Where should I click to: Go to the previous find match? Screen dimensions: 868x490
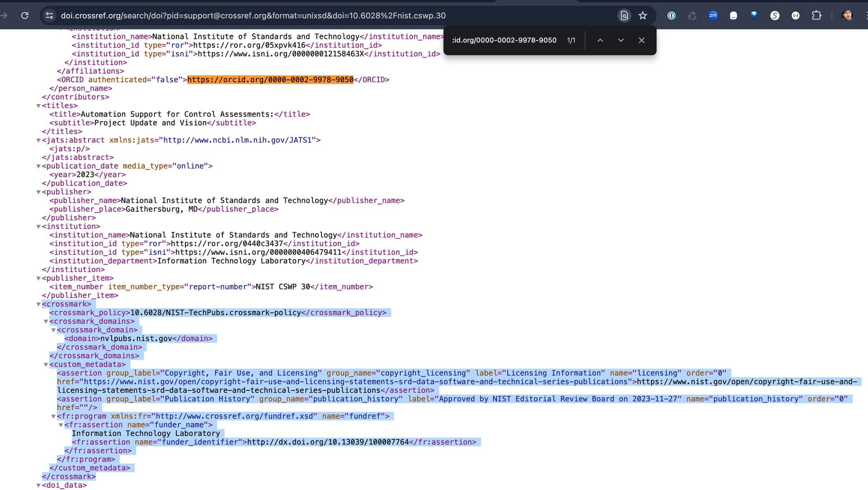tap(600, 40)
